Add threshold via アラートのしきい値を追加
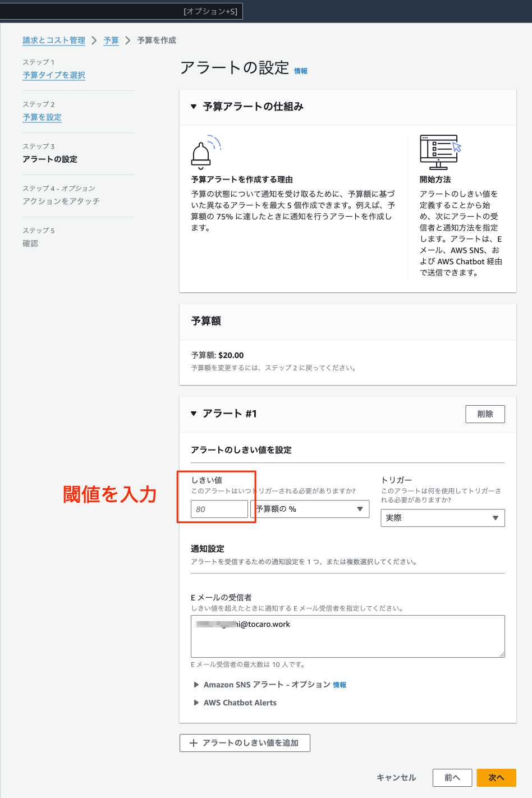Image resolution: width=532 pixels, height=798 pixels. coord(245,742)
